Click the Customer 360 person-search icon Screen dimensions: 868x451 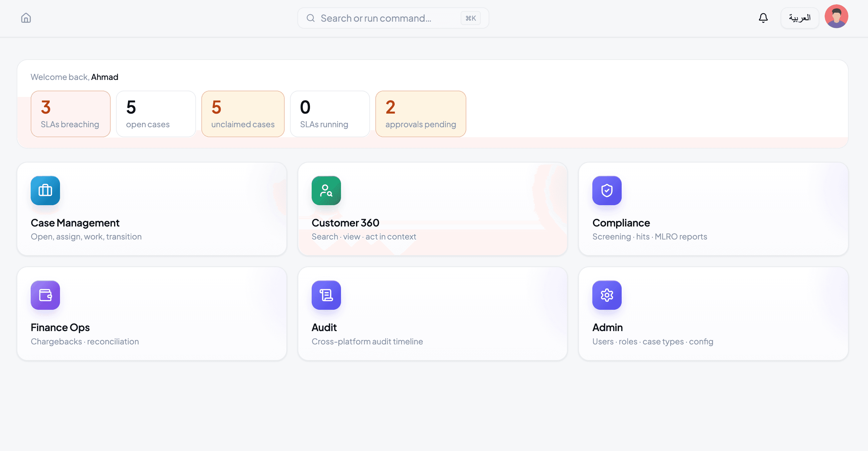coord(326,190)
